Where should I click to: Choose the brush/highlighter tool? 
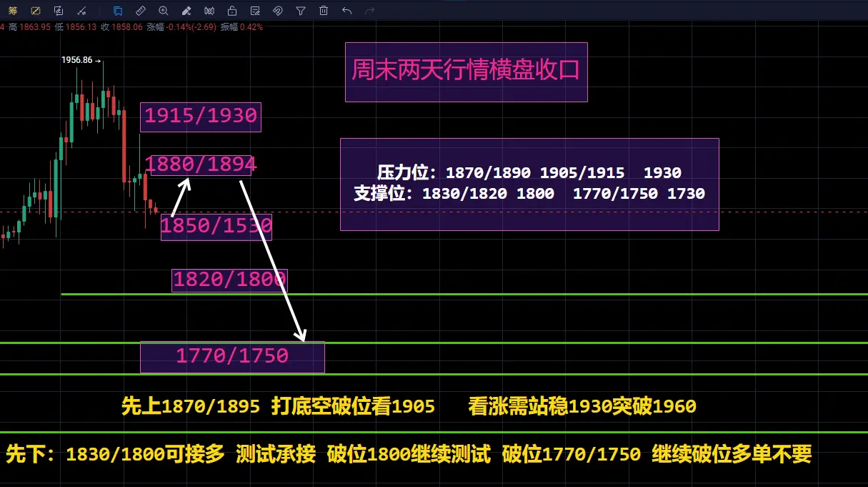(186, 11)
